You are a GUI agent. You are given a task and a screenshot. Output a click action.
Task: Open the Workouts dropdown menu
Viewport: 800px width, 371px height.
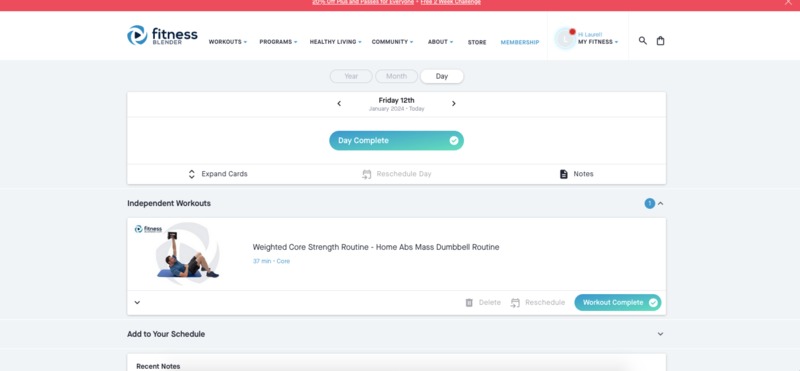[228, 42]
